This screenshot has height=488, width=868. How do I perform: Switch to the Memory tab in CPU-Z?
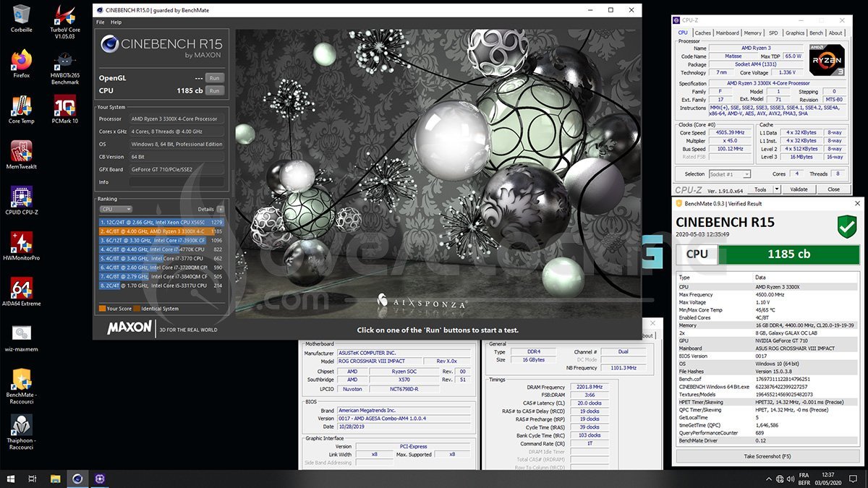(753, 33)
